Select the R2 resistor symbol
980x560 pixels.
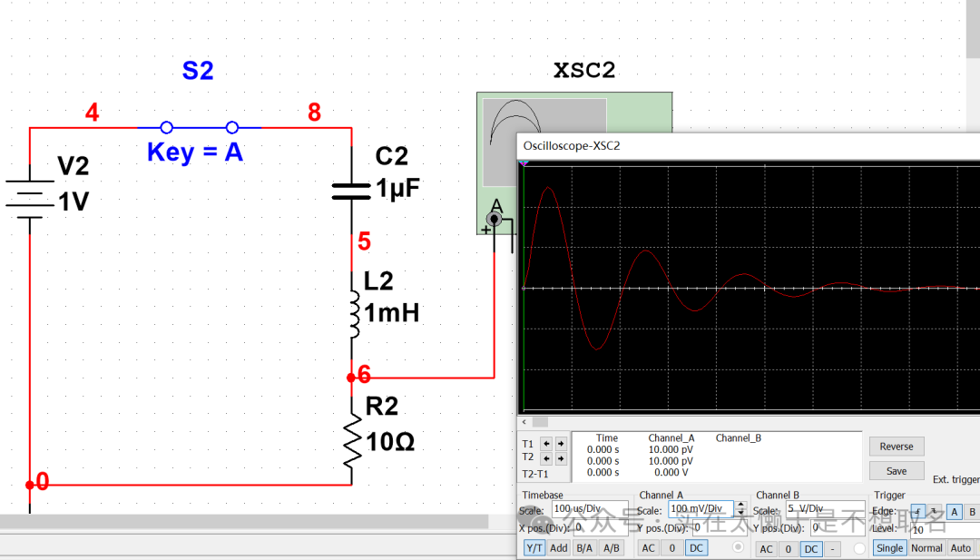click(351, 439)
